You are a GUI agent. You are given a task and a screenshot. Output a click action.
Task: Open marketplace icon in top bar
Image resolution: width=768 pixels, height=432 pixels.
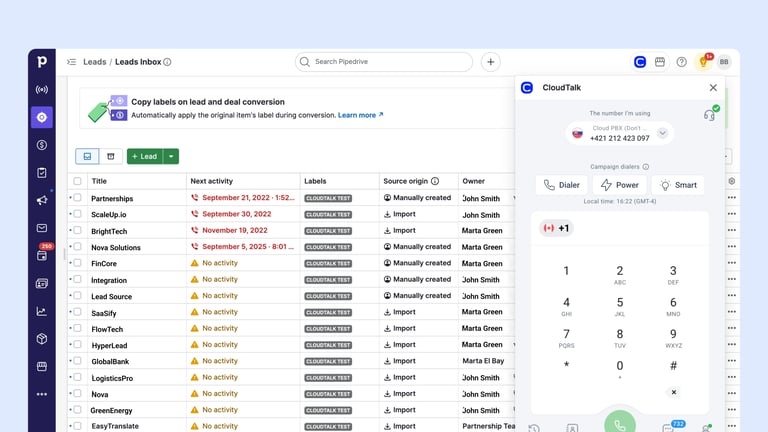(660, 62)
